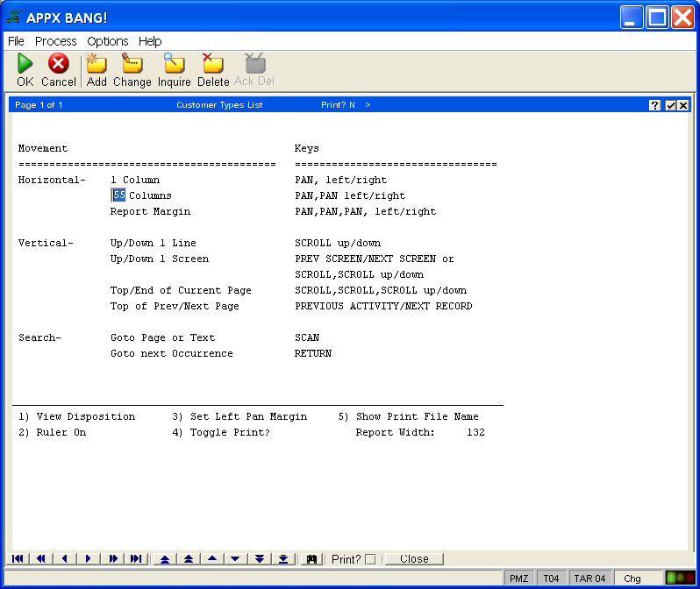Jump to top of page arrow
Screen dimensions: 700x589
[165, 558]
